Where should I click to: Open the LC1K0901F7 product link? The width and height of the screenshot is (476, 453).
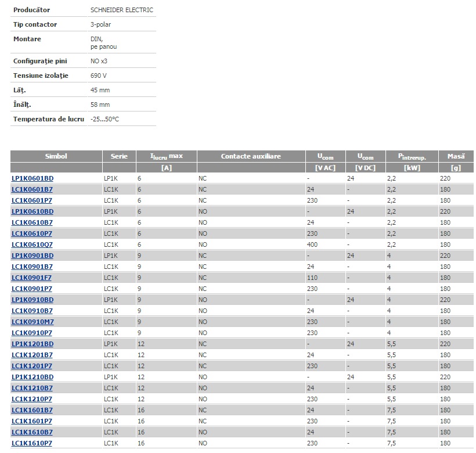(x=31, y=278)
